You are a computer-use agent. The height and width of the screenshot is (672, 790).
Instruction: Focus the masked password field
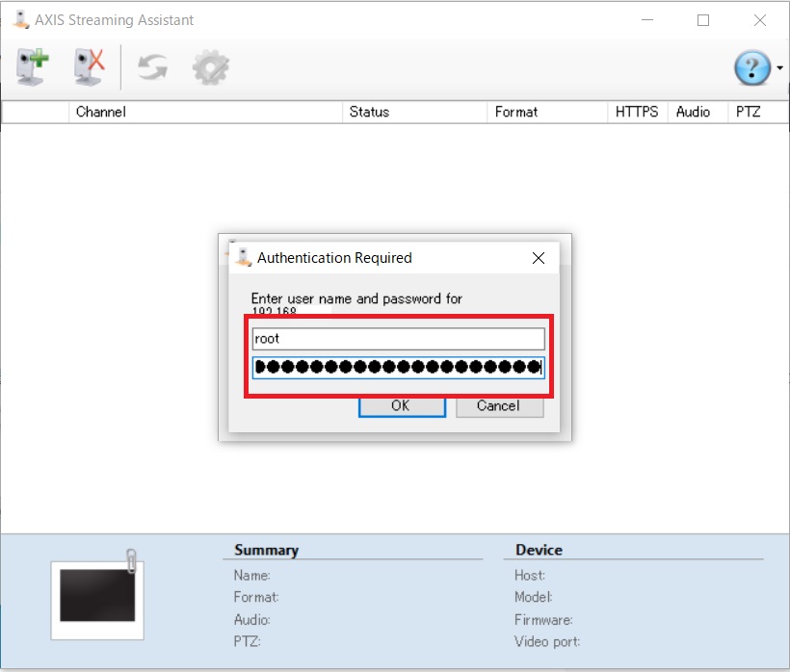399,368
